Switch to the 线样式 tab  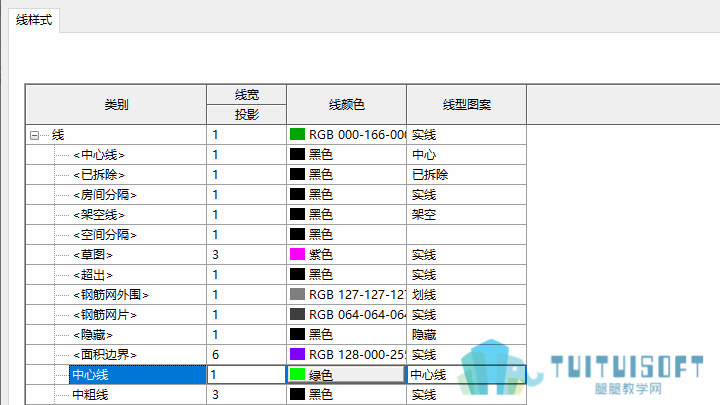pos(34,20)
